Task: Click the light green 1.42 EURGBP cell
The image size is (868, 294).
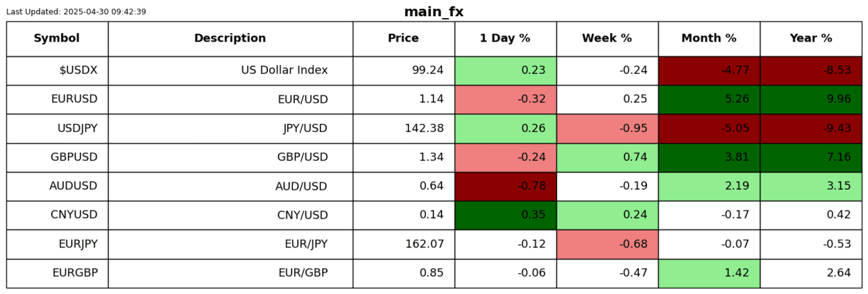Action: [709, 273]
